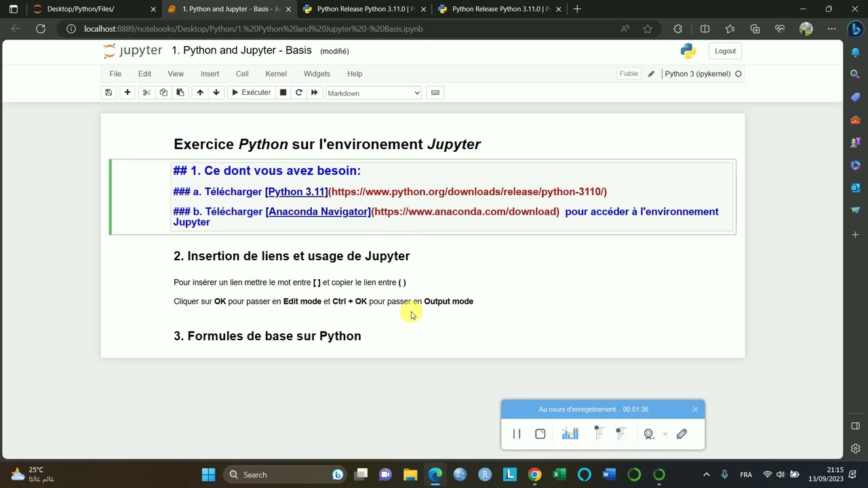Open the Favorites list icon
Screen dimensions: 868x488
(730, 28)
